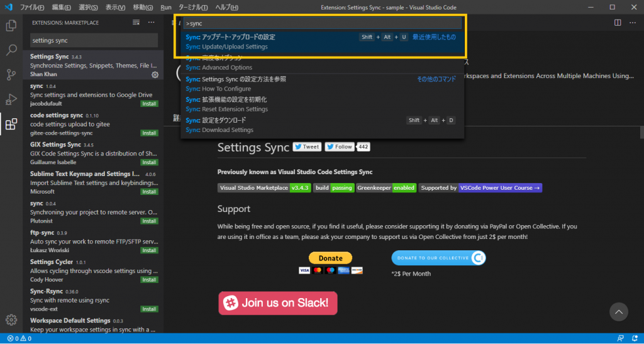Open the Manage gear in activity bar
644x344 pixels.
(x=11, y=319)
